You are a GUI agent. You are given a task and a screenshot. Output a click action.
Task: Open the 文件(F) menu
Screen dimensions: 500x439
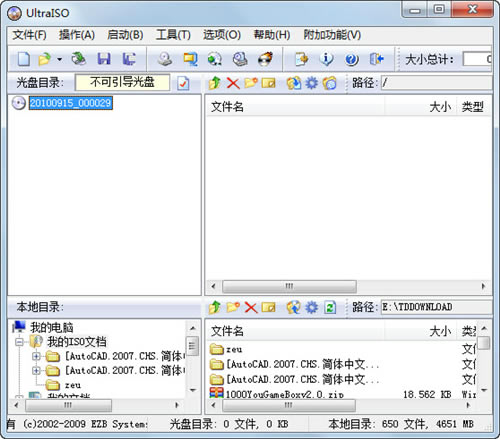coord(30,35)
